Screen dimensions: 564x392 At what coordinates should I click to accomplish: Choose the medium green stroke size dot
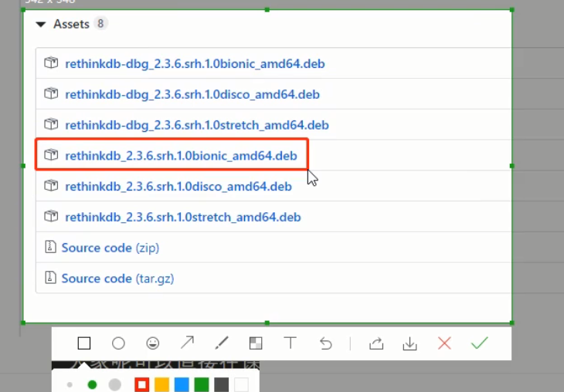pyautogui.click(x=92, y=385)
